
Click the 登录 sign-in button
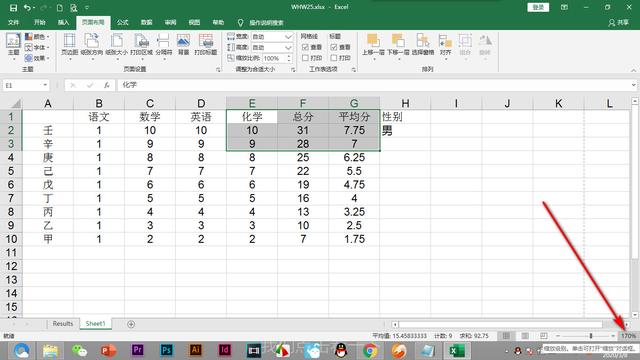[x=538, y=7]
